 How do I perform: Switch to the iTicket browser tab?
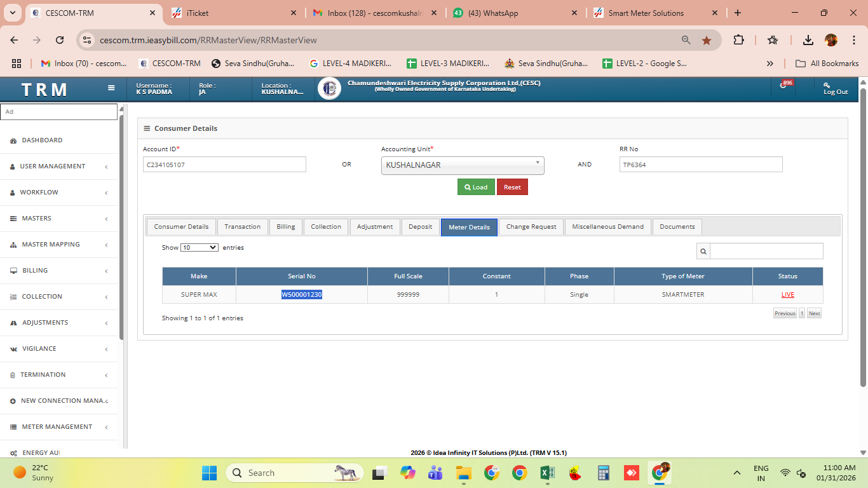[x=234, y=13]
